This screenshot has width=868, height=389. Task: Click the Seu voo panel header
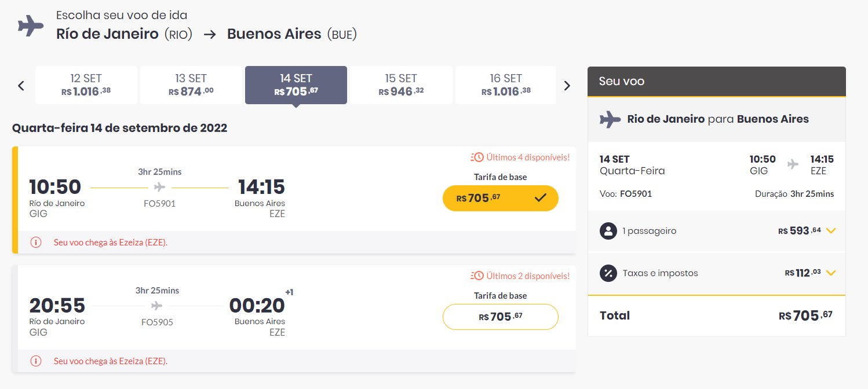[717, 82]
